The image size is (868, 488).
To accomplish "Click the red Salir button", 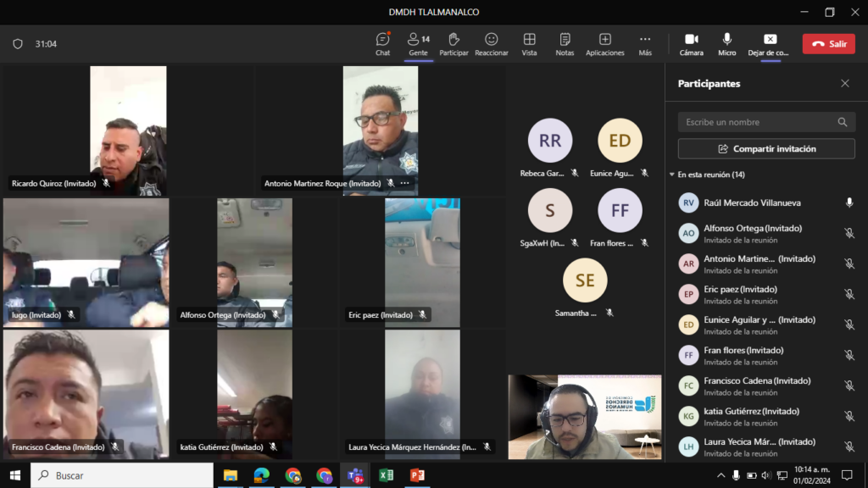I will click(828, 44).
